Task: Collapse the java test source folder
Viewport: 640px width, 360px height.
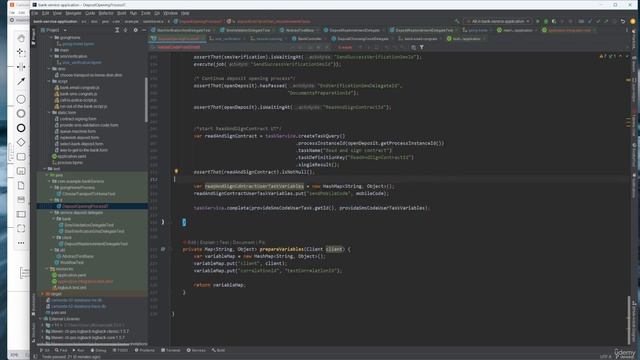Action: click(x=47, y=175)
